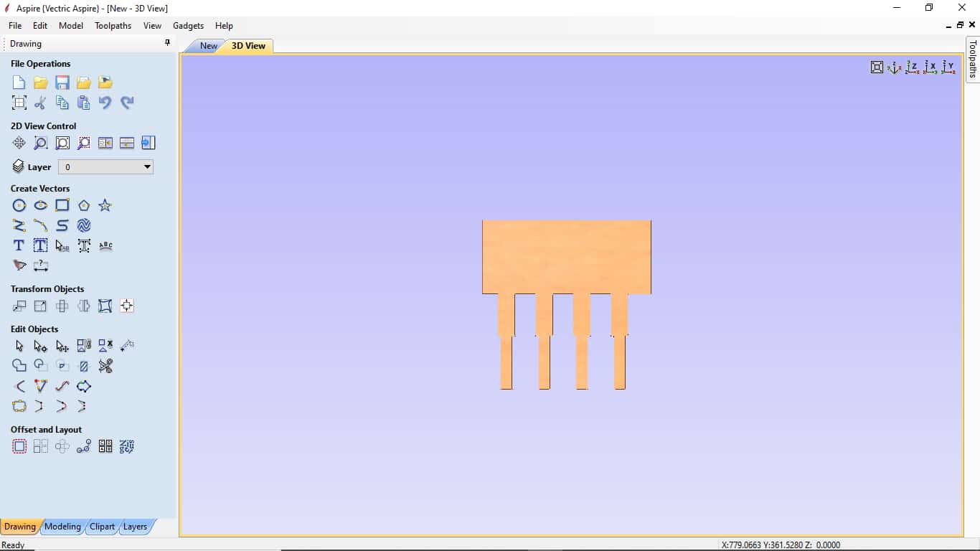
Task: Create Vector Texture wavy icon
Action: click(x=84, y=226)
